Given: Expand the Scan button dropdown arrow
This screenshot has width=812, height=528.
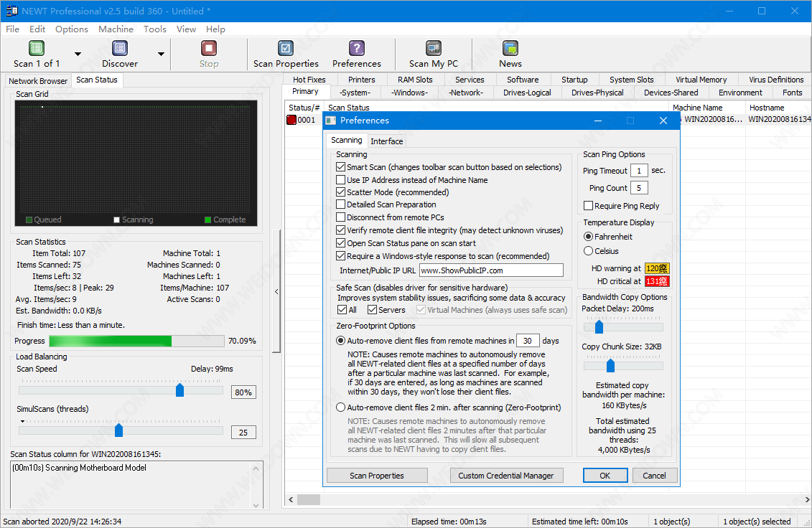Looking at the screenshot, I should click(x=78, y=54).
